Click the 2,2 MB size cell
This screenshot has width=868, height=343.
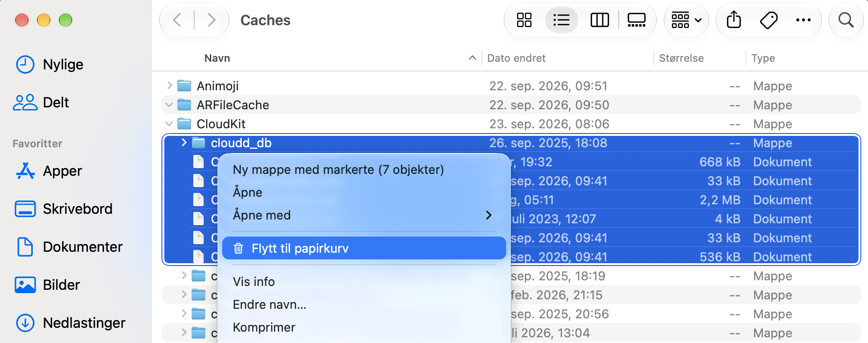[720, 200]
